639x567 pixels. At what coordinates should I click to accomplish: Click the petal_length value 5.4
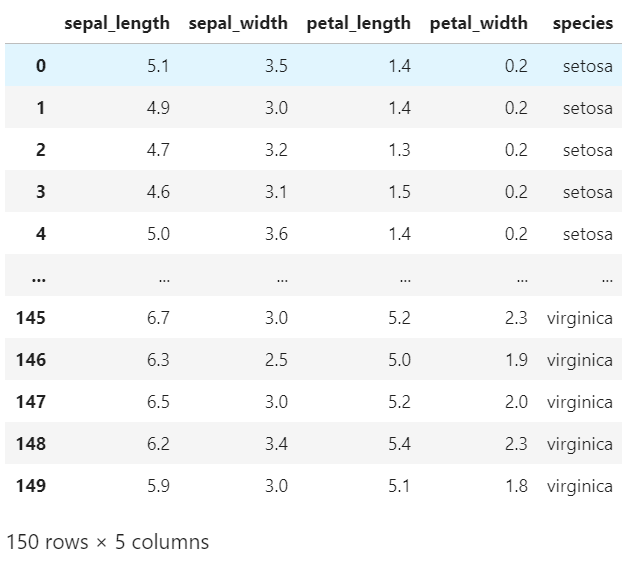399,443
